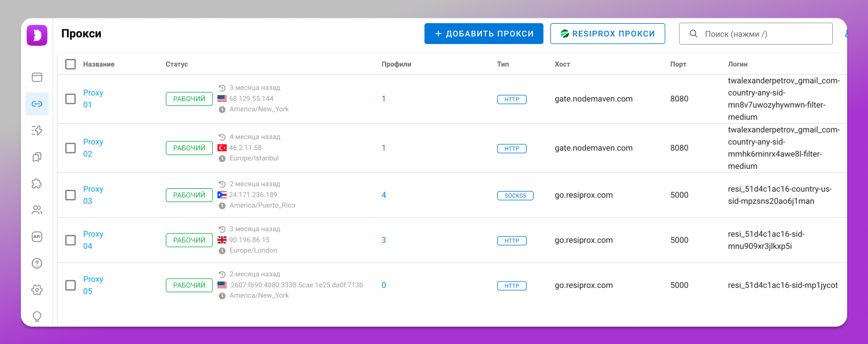Open the API sidebar icon
The width and height of the screenshot is (868, 344).
click(x=37, y=237)
